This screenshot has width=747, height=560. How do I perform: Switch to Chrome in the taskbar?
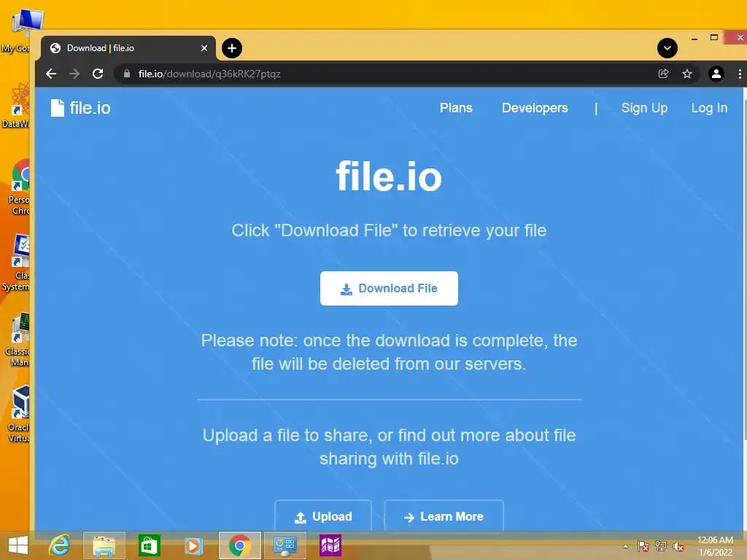pyautogui.click(x=239, y=545)
